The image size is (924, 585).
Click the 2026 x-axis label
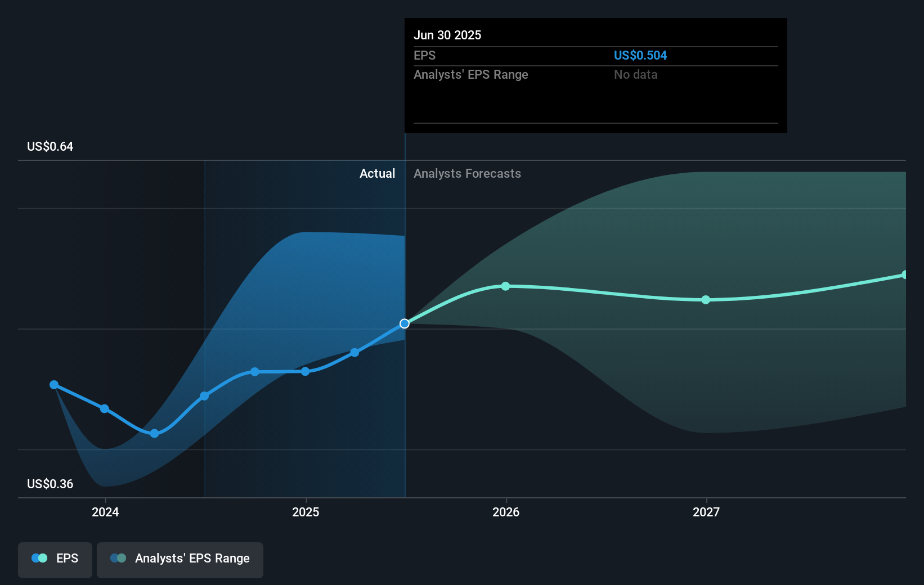tap(506, 512)
